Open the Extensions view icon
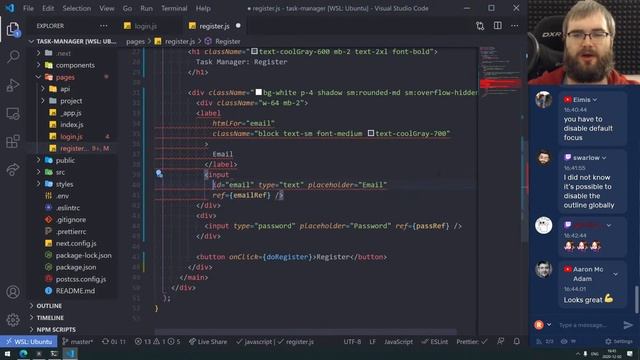The height and width of the screenshot is (360, 640). pyautogui.click(x=13, y=142)
